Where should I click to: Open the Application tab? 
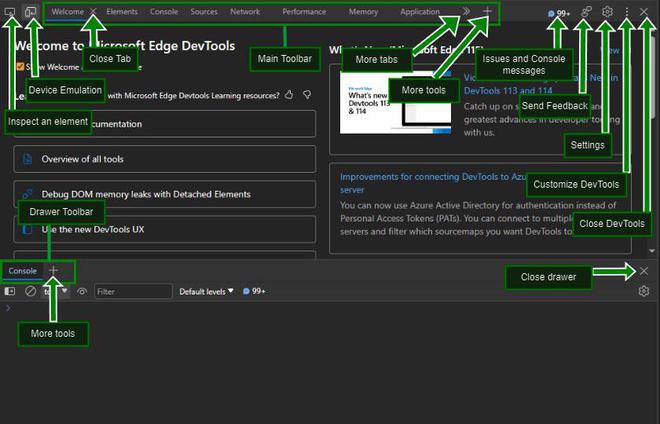(x=420, y=12)
